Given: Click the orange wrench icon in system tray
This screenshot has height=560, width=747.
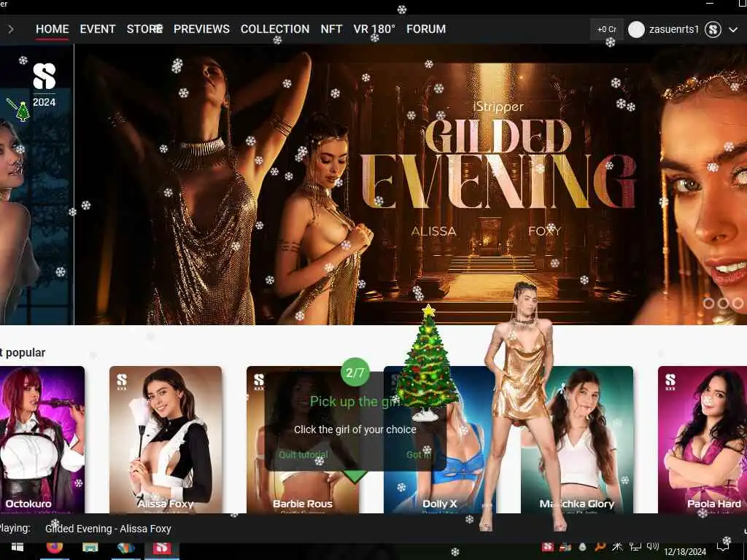Looking at the screenshot, I should [x=600, y=547].
